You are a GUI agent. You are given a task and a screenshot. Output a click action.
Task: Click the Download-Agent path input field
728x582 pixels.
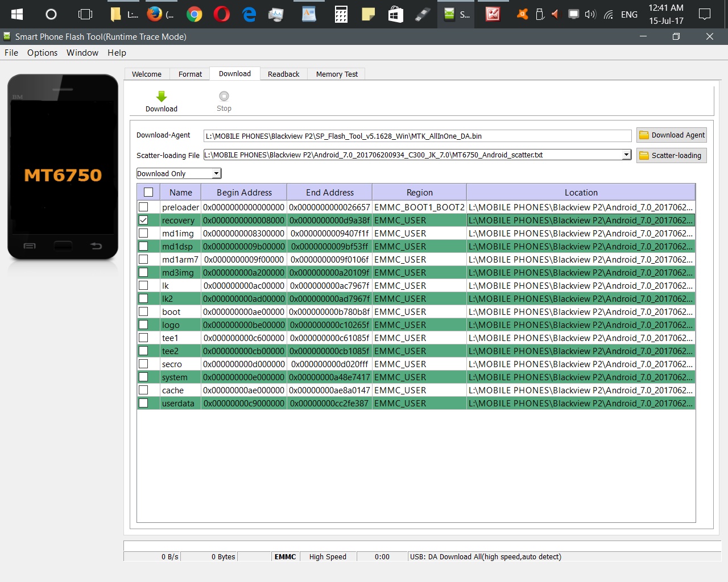(x=417, y=136)
